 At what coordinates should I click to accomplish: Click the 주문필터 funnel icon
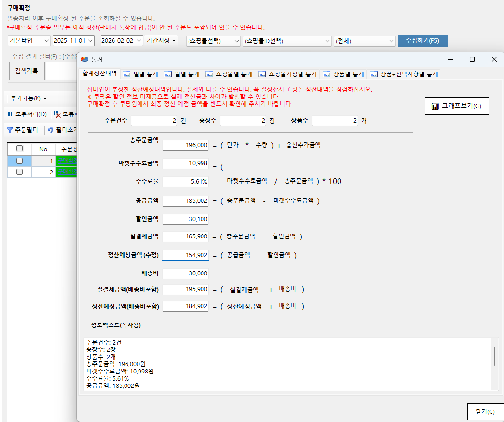[10, 130]
